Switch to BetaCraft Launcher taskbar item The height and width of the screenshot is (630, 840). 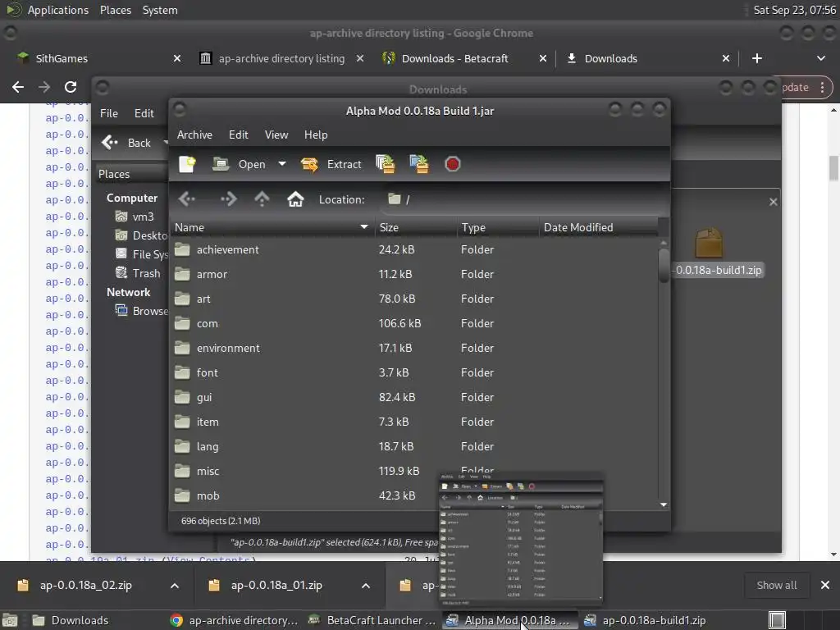pos(373,620)
